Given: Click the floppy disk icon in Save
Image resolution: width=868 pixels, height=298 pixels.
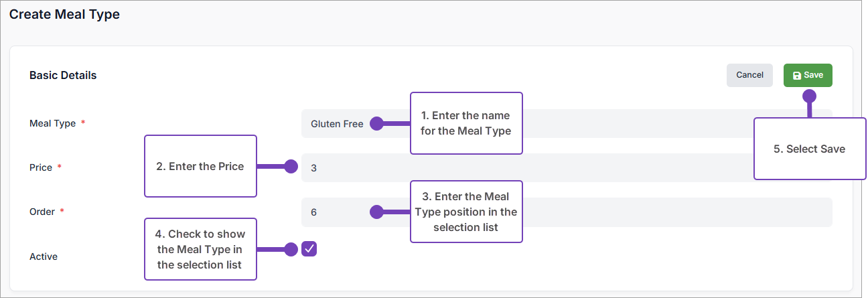Looking at the screenshot, I should pyautogui.click(x=797, y=76).
